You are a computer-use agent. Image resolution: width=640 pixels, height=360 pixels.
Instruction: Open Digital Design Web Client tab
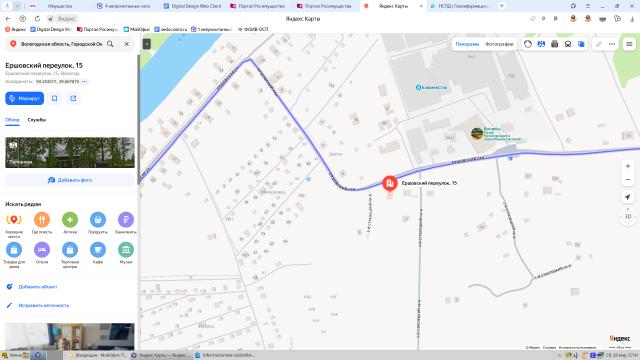[x=192, y=6]
